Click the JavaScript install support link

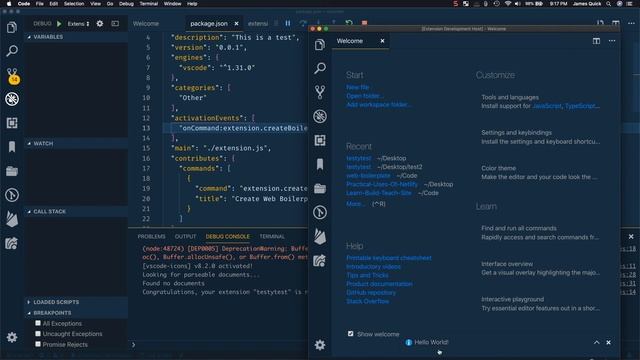547,106
